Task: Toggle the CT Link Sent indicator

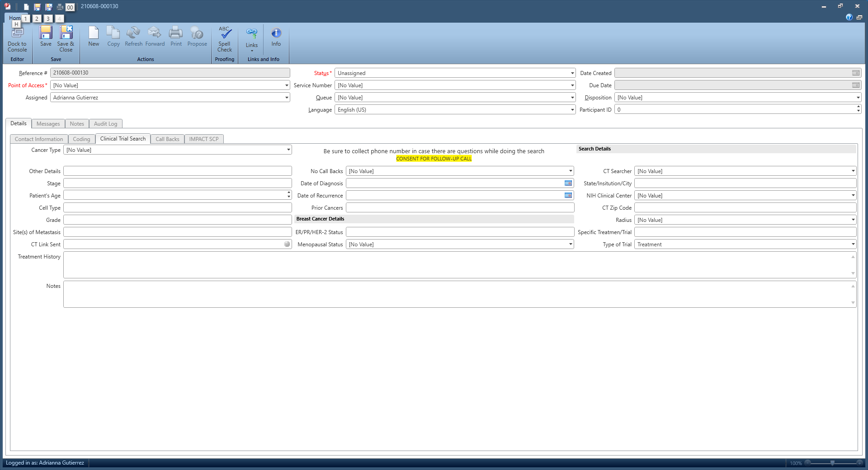Action: pyautogui.click(x=287, y=244)
